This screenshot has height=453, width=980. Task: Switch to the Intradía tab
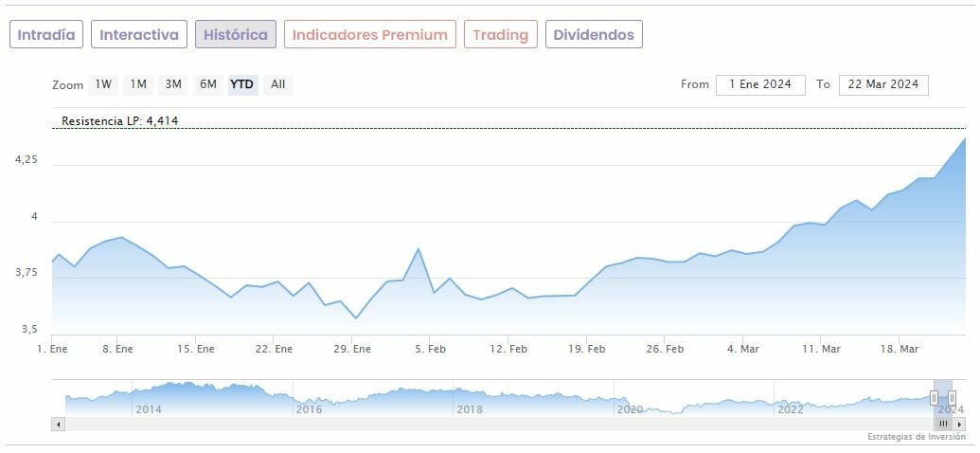[x=46, y=35]
